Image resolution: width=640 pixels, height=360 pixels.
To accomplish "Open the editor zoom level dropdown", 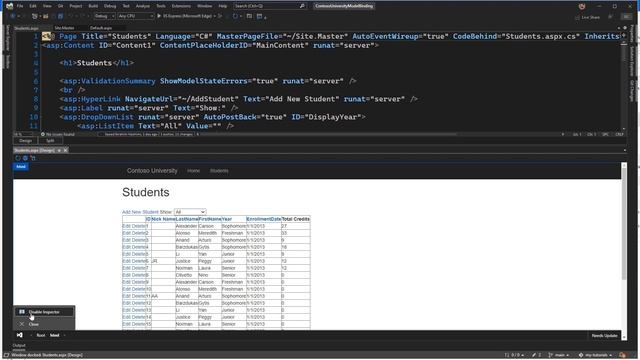I will pos(23,134).
